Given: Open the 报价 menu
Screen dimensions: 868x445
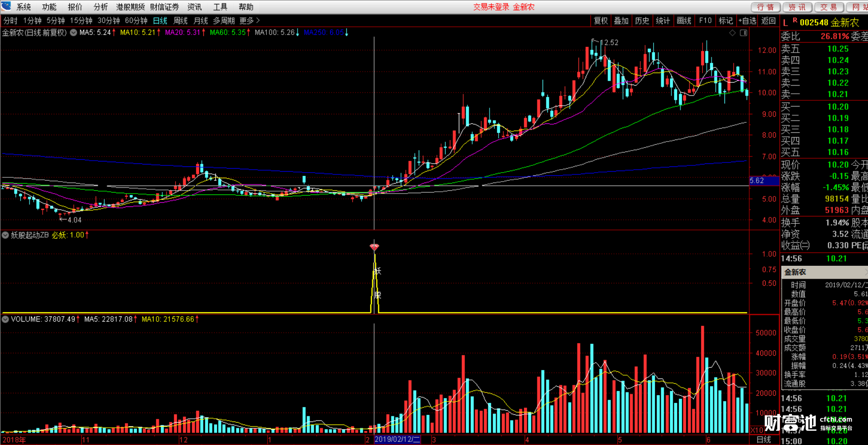Looking at the screenshot, I should [75, 7].
